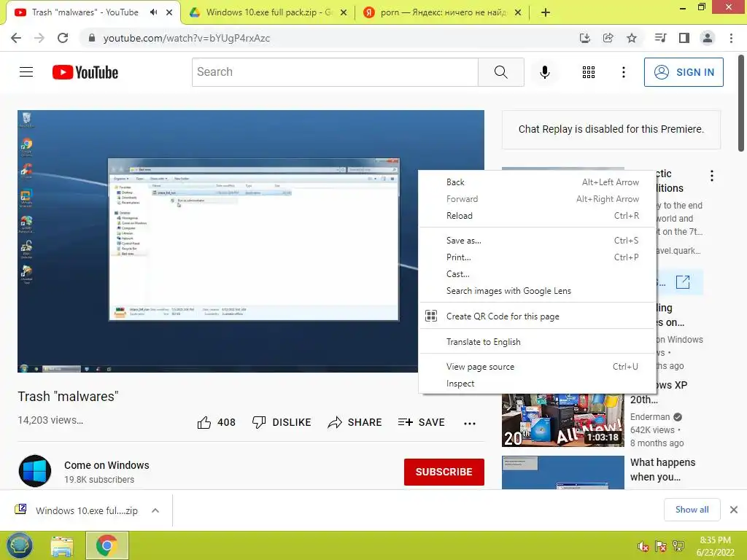Click Show all downloads button
This screenshot has width=747, height=560.
coord(692,510)
